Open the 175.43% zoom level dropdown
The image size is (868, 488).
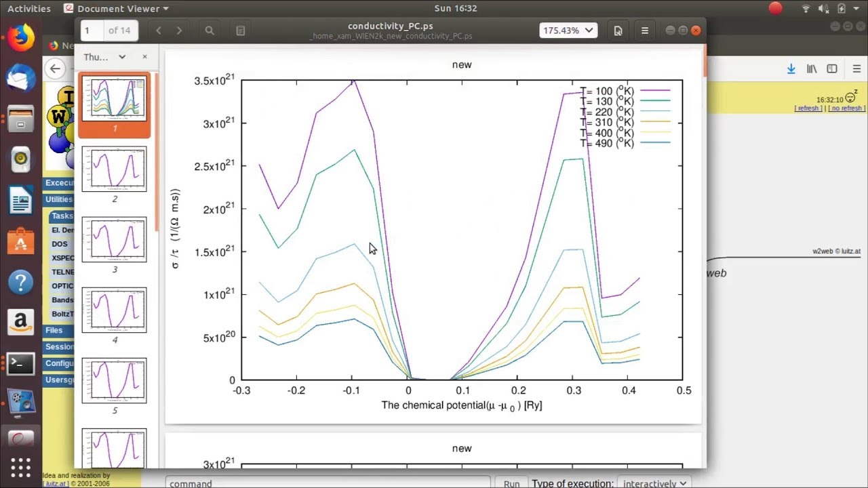click(568, 30)
